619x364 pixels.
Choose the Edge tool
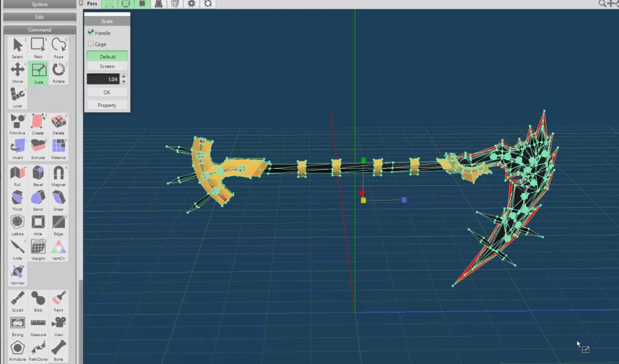pos(58,225)
